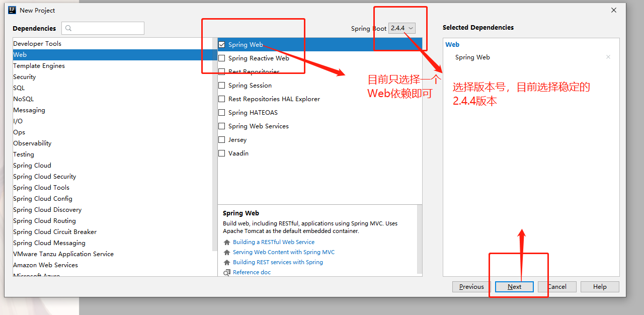Click the Web group header in Selected Dependencies
Image resolution: width=644 pixels, height=315 pixels.
tap(452, 44)
